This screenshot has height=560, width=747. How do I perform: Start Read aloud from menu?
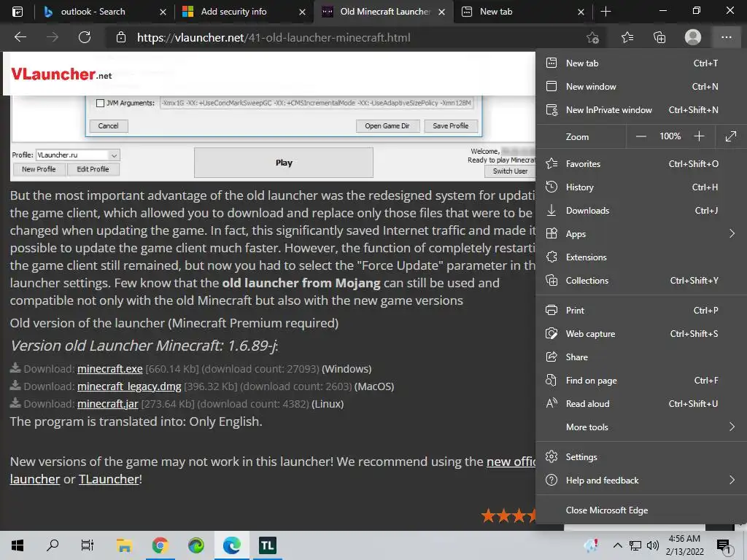(x=641, y=403)
